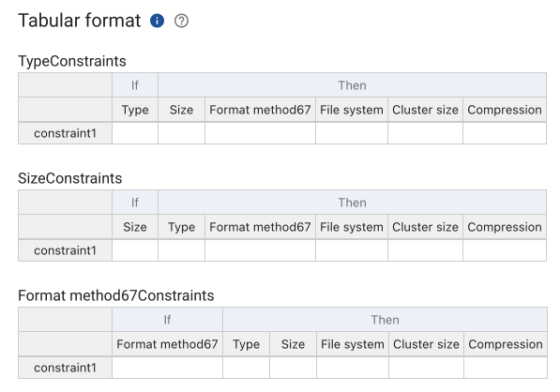The height and width of the screenshot is (392, 560).
Task: Click TypeConstraints constraint1 Compression cell
Action: 505,133
